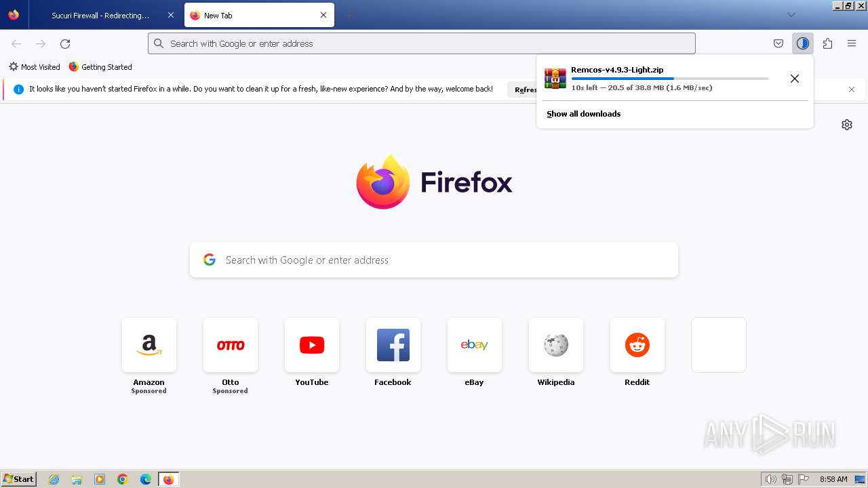868x488 pixels.
Task: Open the Windows Start menu
Action: [18, 479]
